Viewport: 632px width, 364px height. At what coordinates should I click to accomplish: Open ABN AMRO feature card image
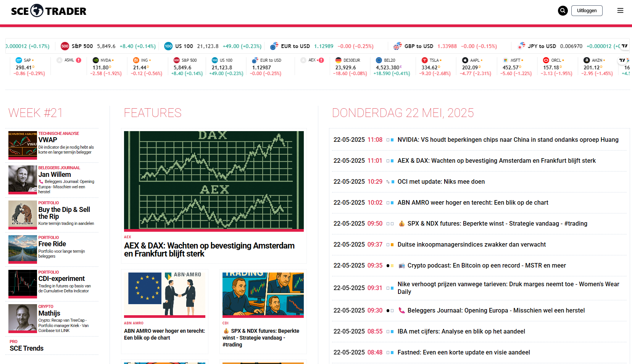click(x=164, y=295)
